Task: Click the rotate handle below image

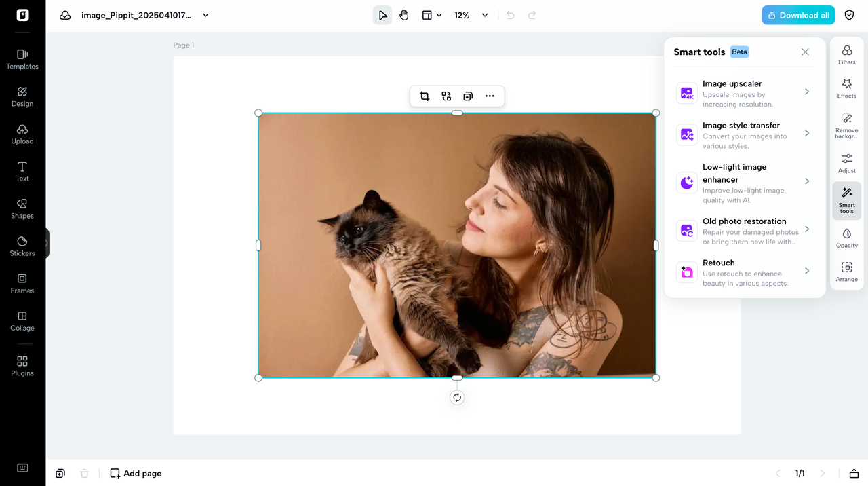Action: point(457,398)
